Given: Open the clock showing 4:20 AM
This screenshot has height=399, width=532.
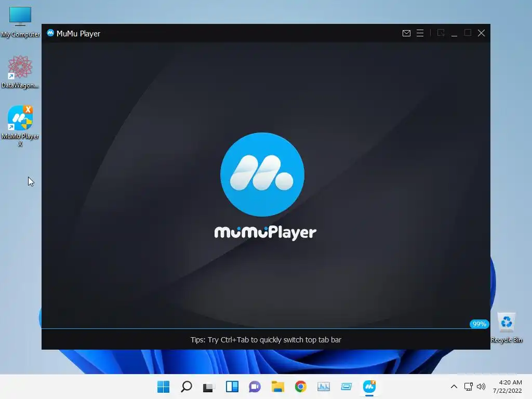Looking at the screenshot, I should [x=507, y=387].
